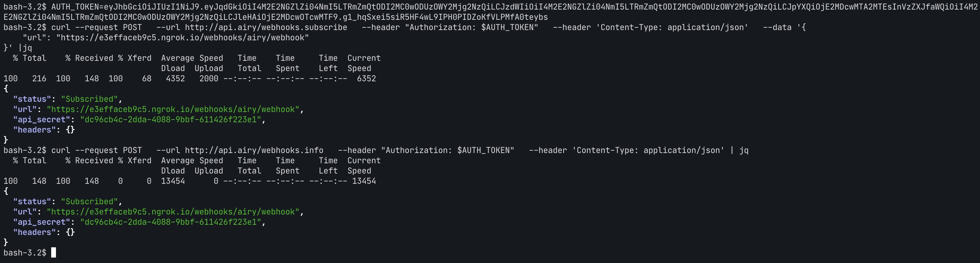This screenshot has width=980, height=263.
Task: Click the Total bytes value 216
Action: coord(39,79)
